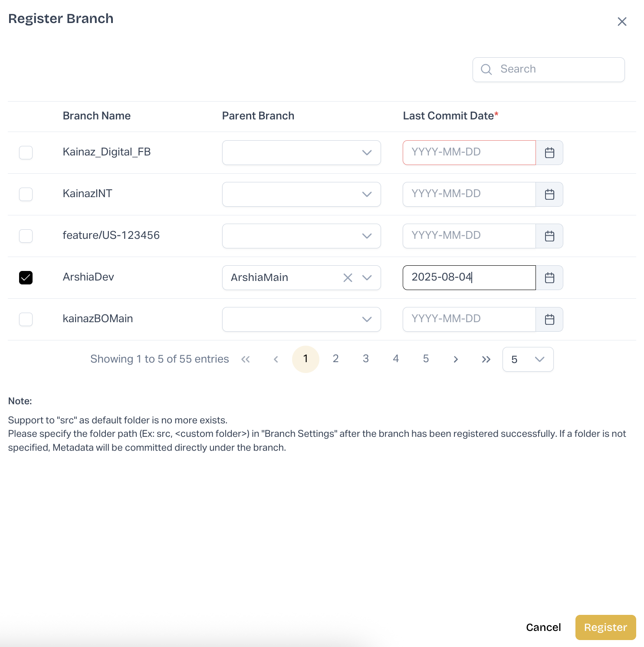Screen dimensions: 644x647
Task: Open calendar picker for ArshiaDev row
Action: pos(549,278)
